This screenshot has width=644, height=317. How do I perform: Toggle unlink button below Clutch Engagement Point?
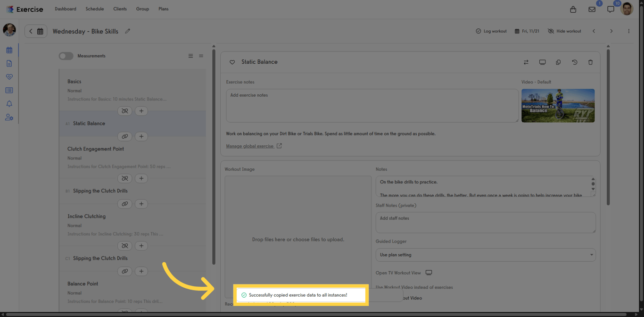point(124,178)
